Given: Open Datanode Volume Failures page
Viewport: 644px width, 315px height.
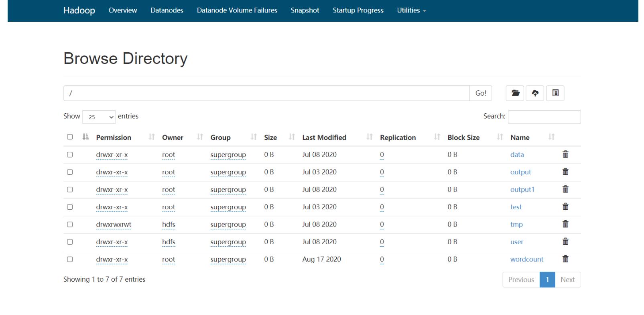Looking at the screenshot, I should 237,10.
